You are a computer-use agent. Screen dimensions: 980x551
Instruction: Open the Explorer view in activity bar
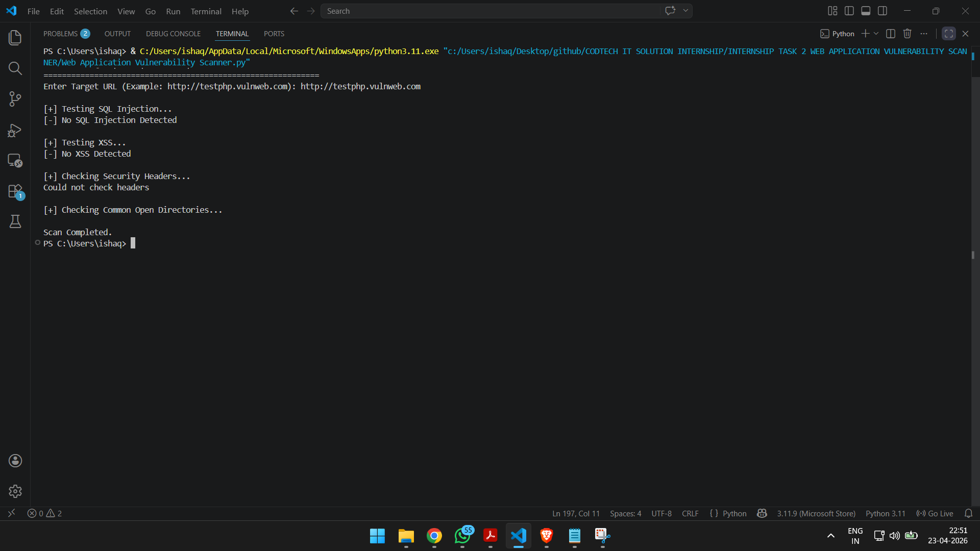[15, 38]
